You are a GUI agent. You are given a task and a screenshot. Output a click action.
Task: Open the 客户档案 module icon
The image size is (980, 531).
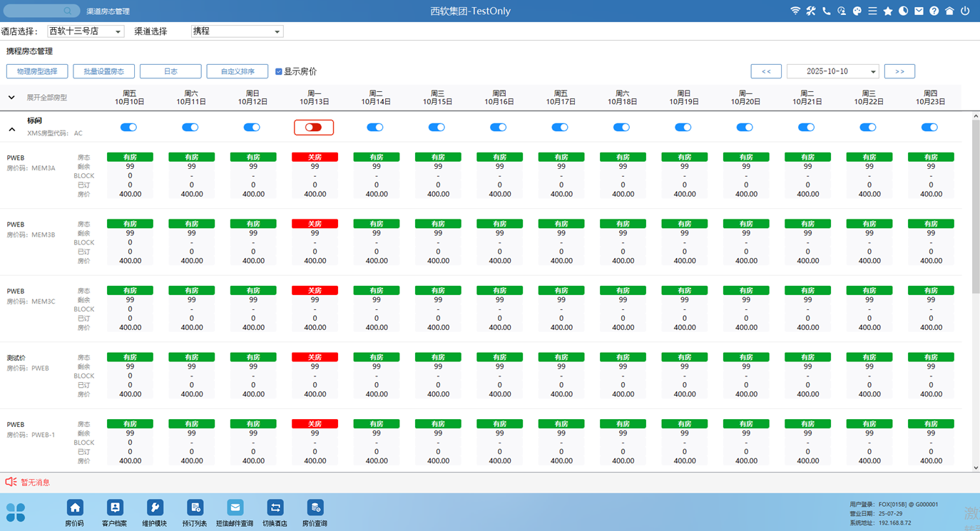(x=114, y=507)
